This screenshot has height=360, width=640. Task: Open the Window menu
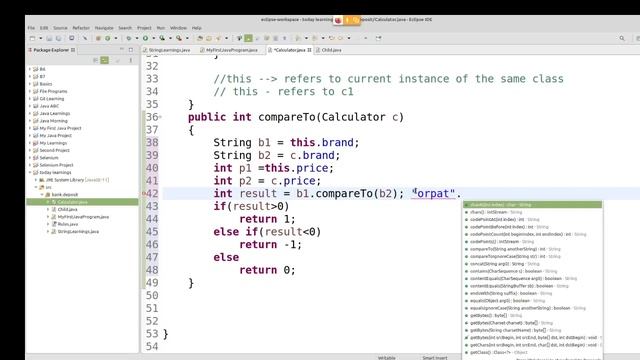coord(178,28)
